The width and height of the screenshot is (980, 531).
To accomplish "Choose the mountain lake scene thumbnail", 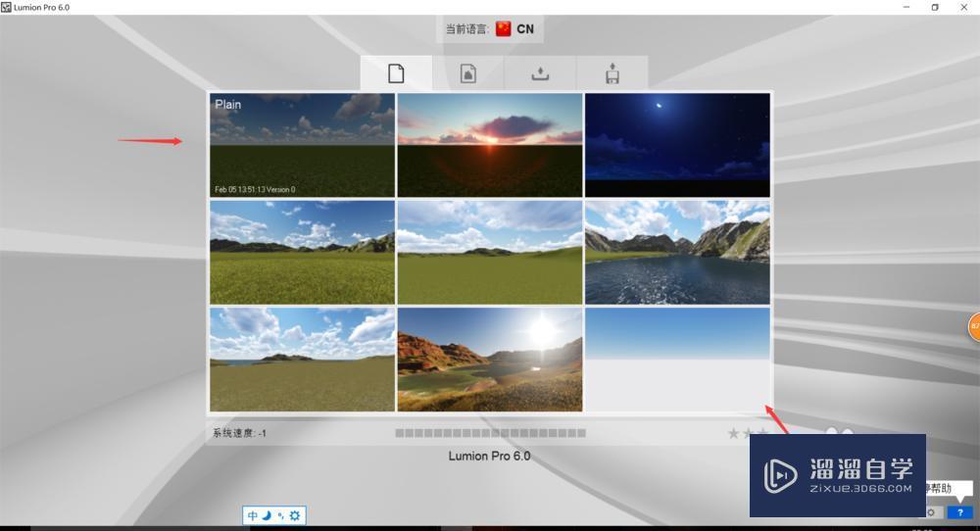I will [677, 252].
